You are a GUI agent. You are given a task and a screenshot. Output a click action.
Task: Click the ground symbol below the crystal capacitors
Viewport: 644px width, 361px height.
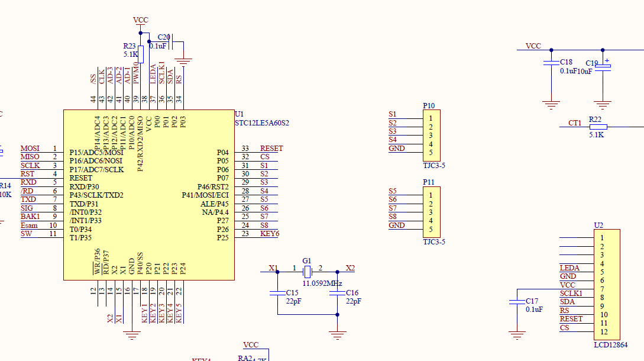click(337, 336)
